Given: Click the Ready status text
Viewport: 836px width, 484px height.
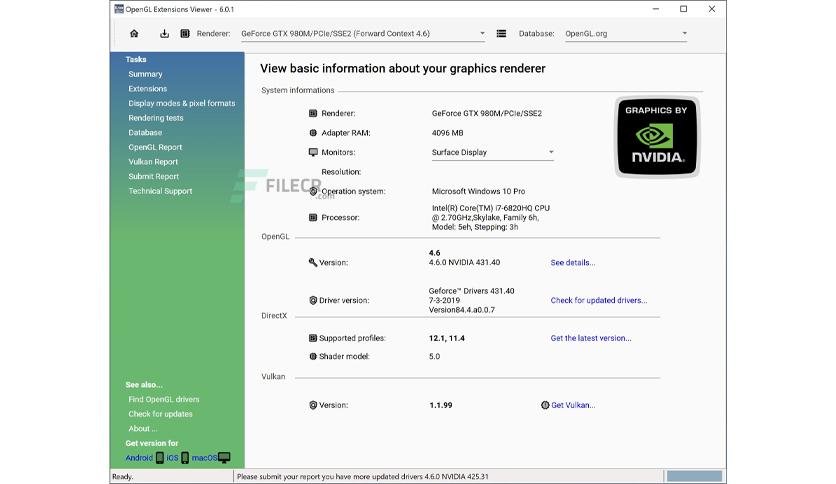Looking at the screenshot, I should point(123,477).
